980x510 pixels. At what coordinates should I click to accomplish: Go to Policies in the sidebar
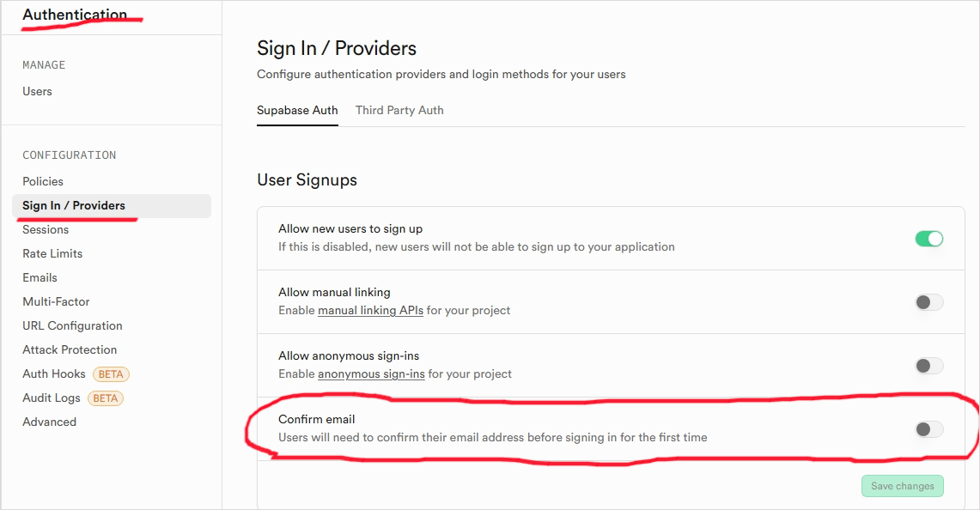[x=43, y=181]
